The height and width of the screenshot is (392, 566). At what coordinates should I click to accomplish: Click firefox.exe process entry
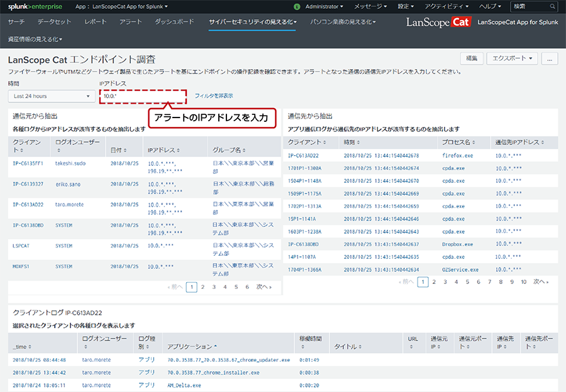[x=457, y=155]
